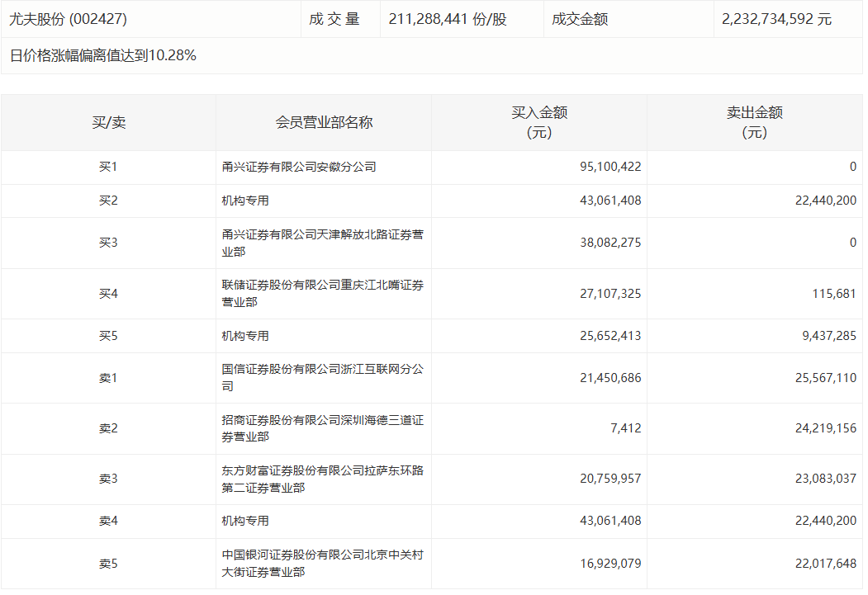Click the 成交量 label cell

334,18
